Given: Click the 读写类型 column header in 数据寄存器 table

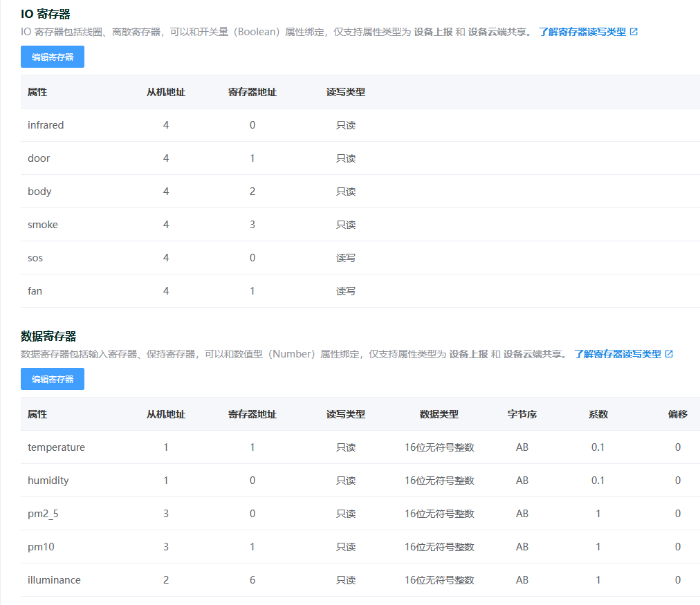Looking at the screenshot, I should (x=345, y=414).
